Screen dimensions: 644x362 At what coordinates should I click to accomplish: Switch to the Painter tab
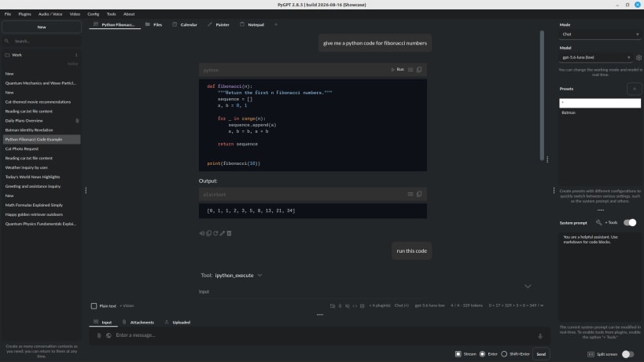(219, 24)
